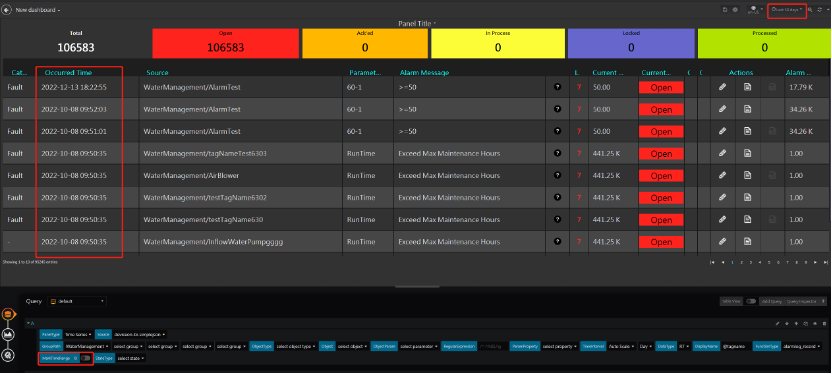Select the red Open status tile
Viewport: 832px width, 374px height.
point(226,43)
